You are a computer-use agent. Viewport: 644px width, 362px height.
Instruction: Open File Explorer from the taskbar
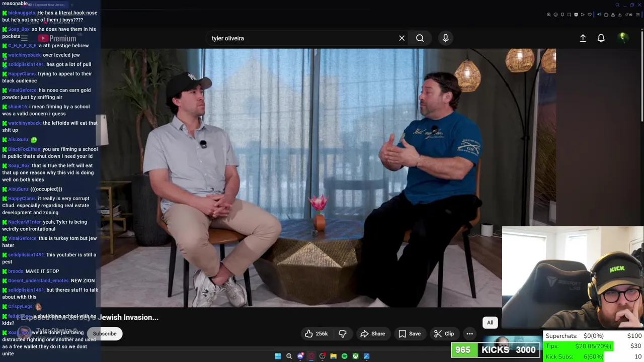333,356
